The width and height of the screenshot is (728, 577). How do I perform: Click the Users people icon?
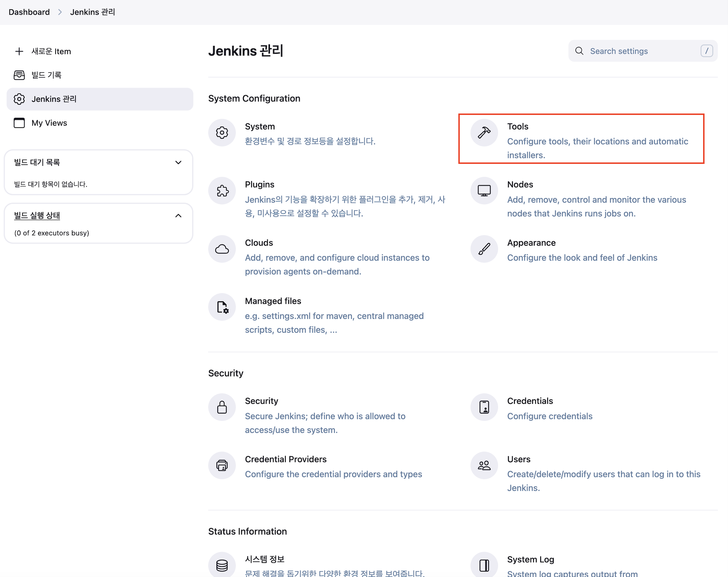click(x=484, y=465)
